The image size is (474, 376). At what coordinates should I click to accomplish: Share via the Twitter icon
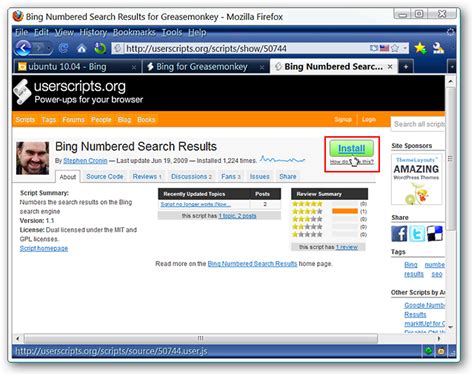pyautogui.click(x=417, y=233)
